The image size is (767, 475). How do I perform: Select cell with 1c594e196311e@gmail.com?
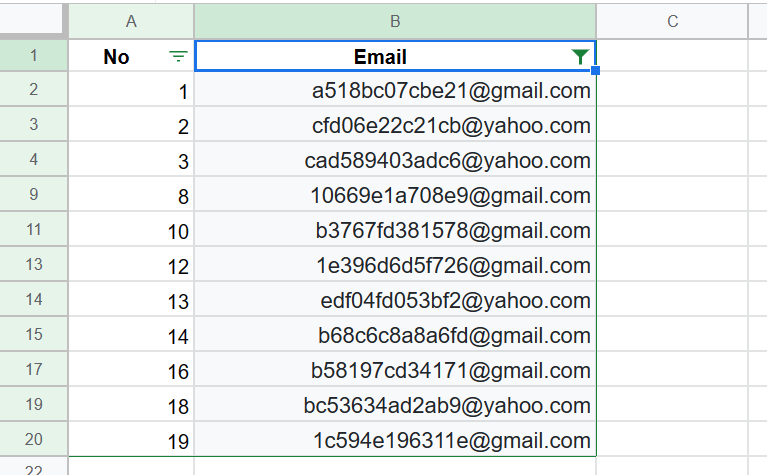pos(395,439)
